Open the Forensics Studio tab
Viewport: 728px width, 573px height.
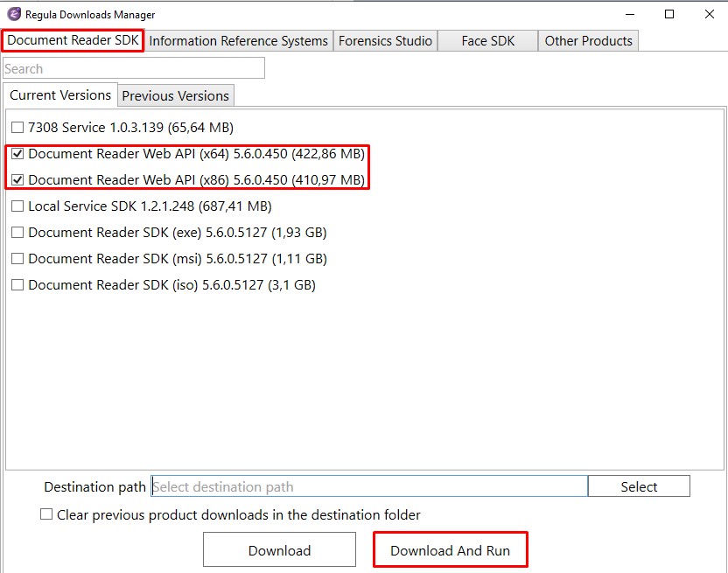[385, 41]
